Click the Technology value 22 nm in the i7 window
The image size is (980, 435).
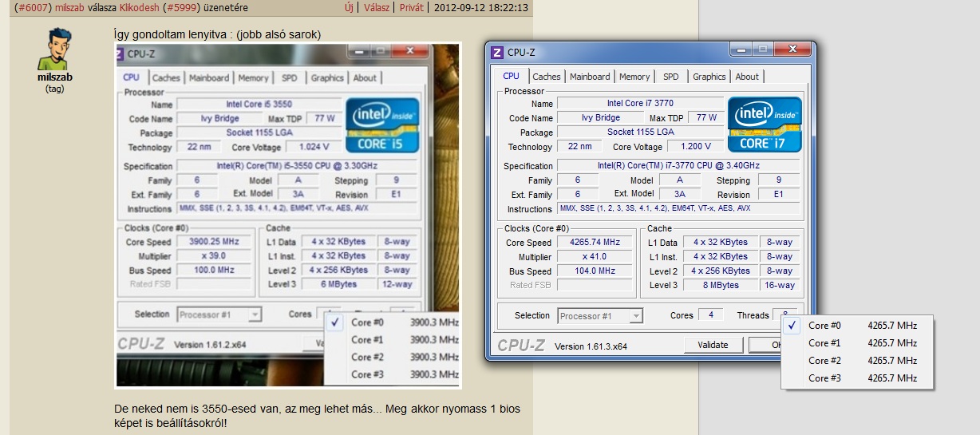(x=579, y=147)
